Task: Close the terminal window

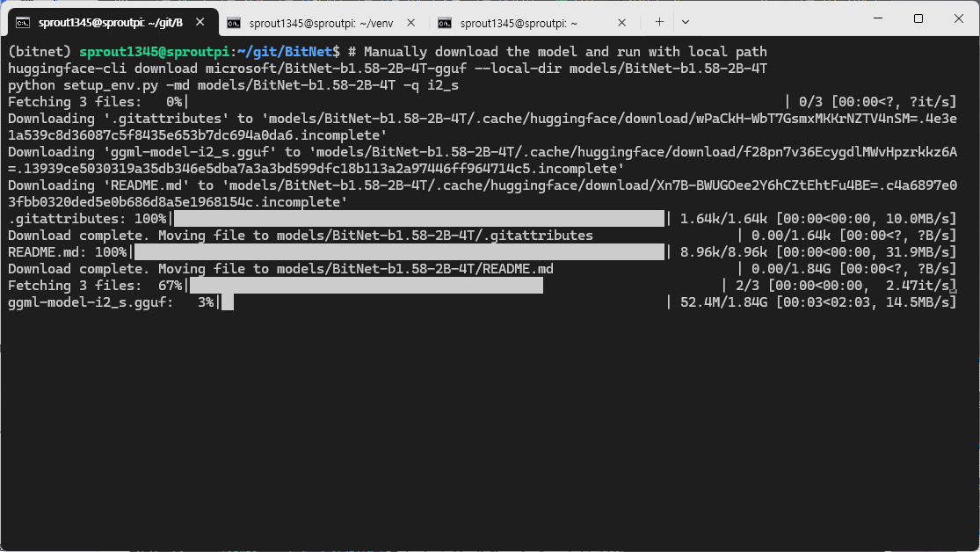Action: [959, 18]
